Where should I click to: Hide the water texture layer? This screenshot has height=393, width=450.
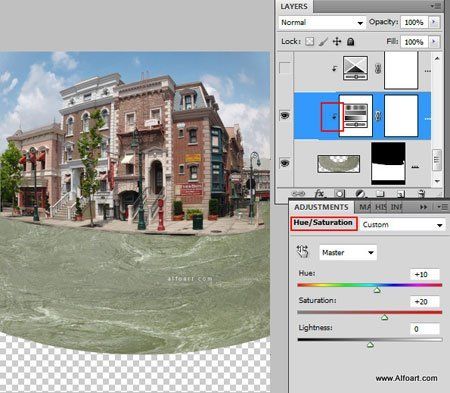(284, 163)
